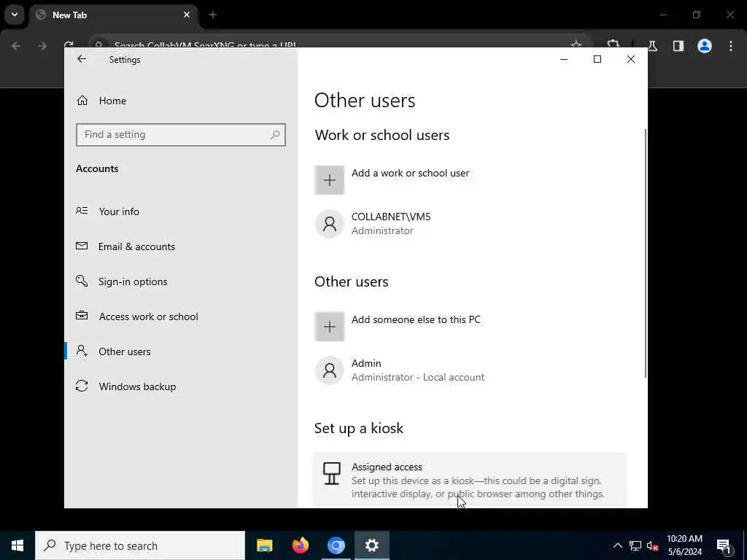Click the Access work or school briefcase icon
Screen dimensions: 747x560
click(x=82, y=316)
